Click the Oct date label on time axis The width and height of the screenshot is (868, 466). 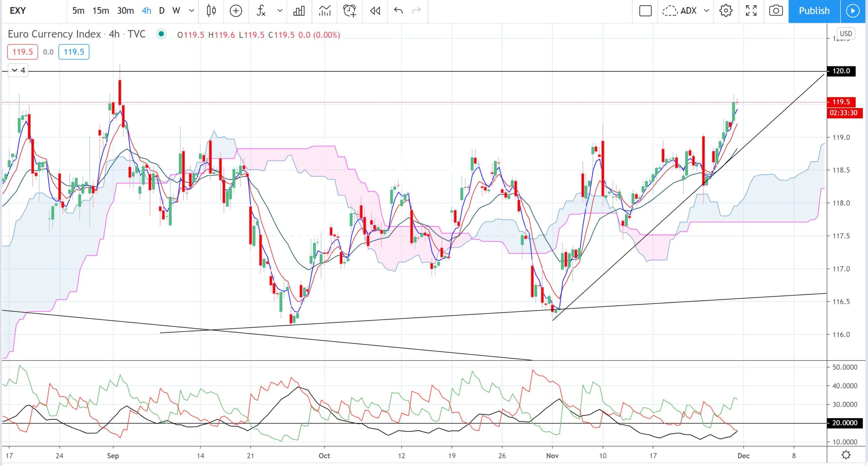click(324, 456)
